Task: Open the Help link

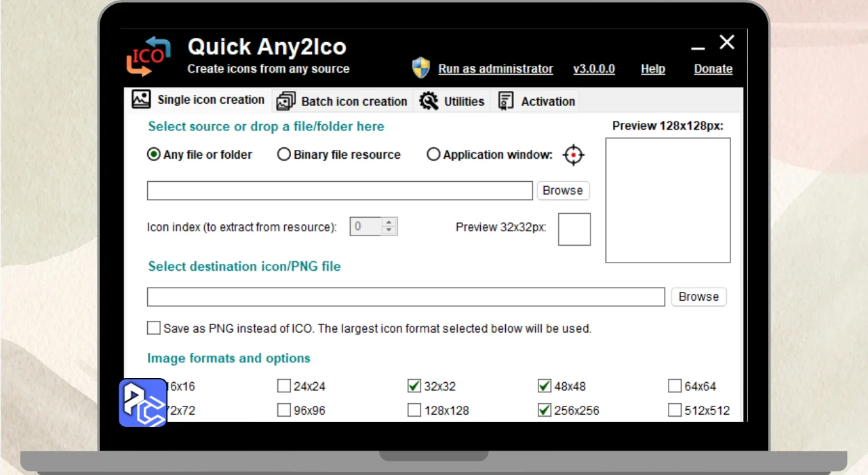Action: click(x=653, y=69)
